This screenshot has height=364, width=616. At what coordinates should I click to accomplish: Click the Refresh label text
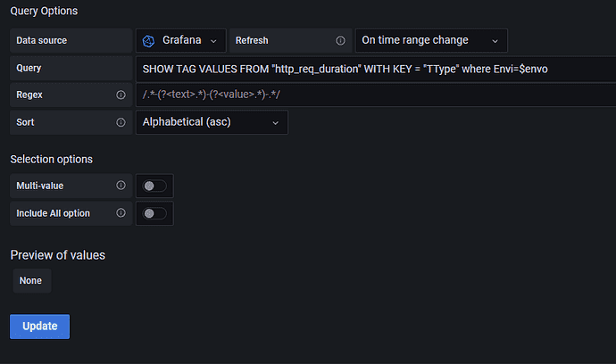click(x=252, y=40)
